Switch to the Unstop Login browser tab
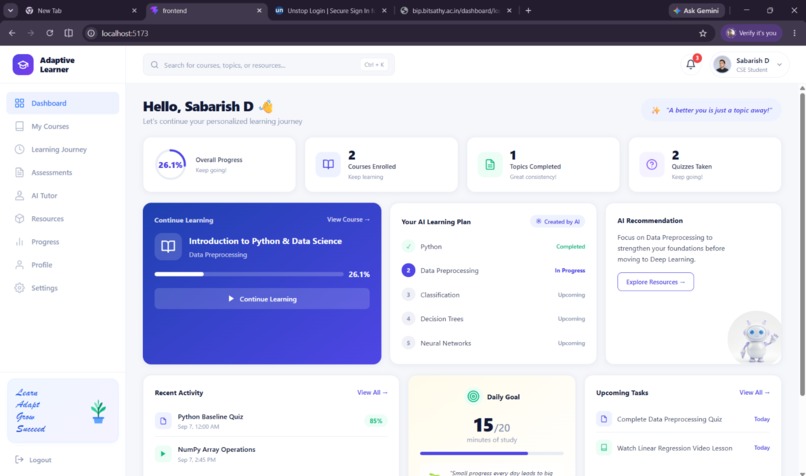Image resolution: width=806 pixels, height=476 pixels. [x=331, y=10]
